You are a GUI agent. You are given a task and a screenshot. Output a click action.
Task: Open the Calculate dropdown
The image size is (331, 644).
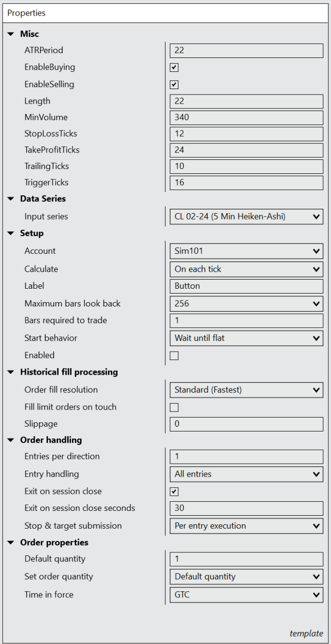pyautogui.click(x=247, y=269)
